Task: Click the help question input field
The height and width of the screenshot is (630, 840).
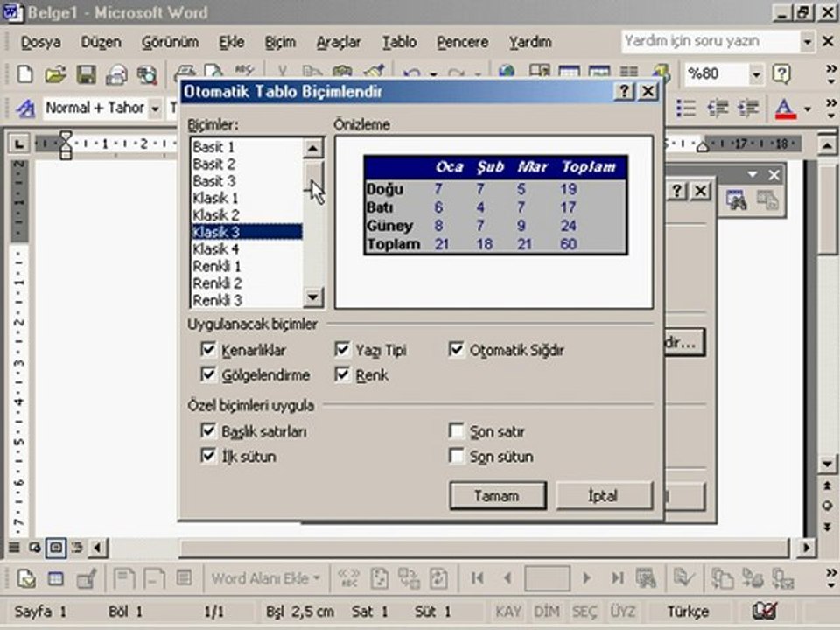Action: click(710, 42)
